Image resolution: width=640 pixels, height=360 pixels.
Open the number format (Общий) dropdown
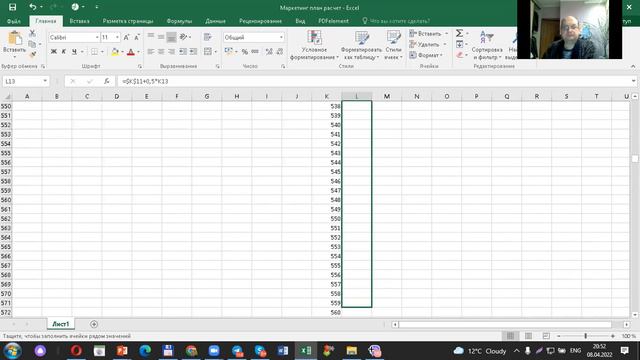[281, 37]
